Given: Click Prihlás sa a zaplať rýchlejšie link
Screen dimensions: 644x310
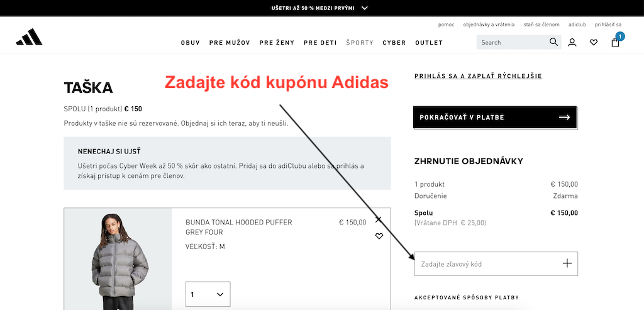Looking at the screenshot, I should point(478,76).
